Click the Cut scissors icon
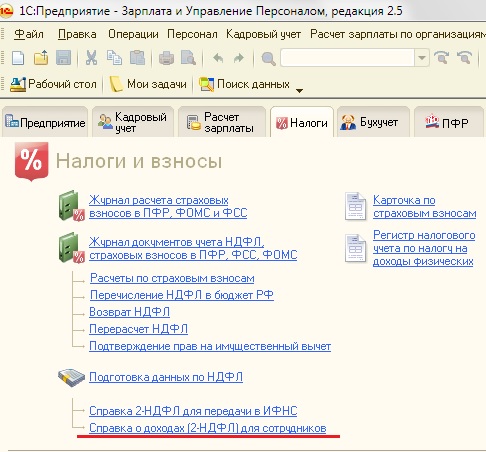Image resolution: width=486 pixels, height=452 pixels. tap(91, 58)
